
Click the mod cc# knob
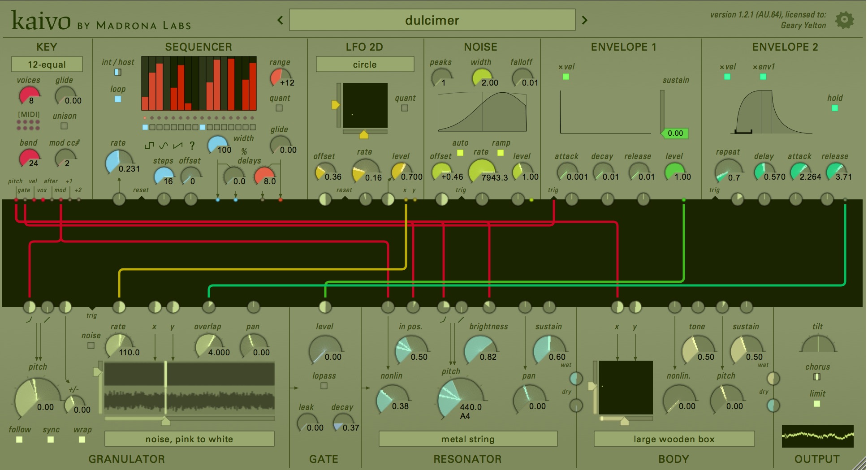tap(65, 158)
